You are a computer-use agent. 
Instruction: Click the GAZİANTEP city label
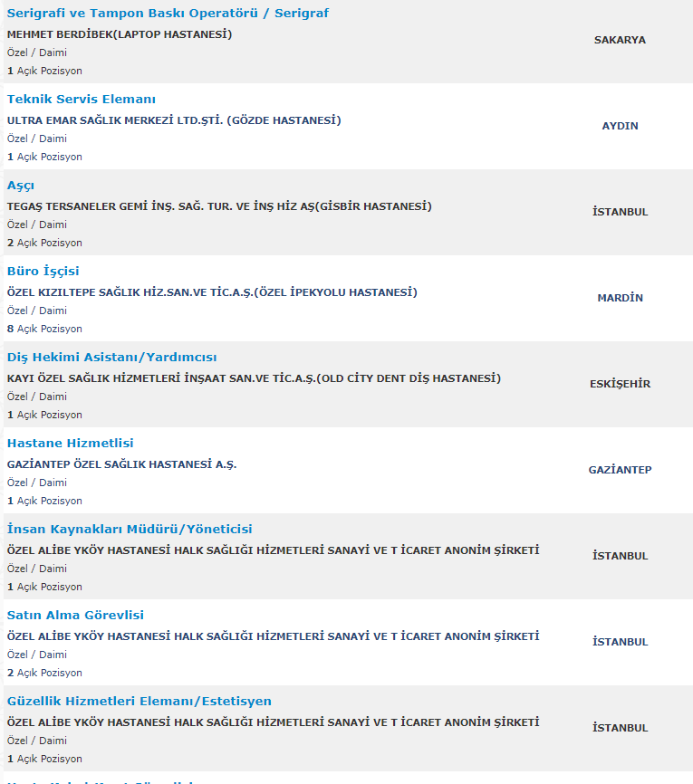click(620, 470)
